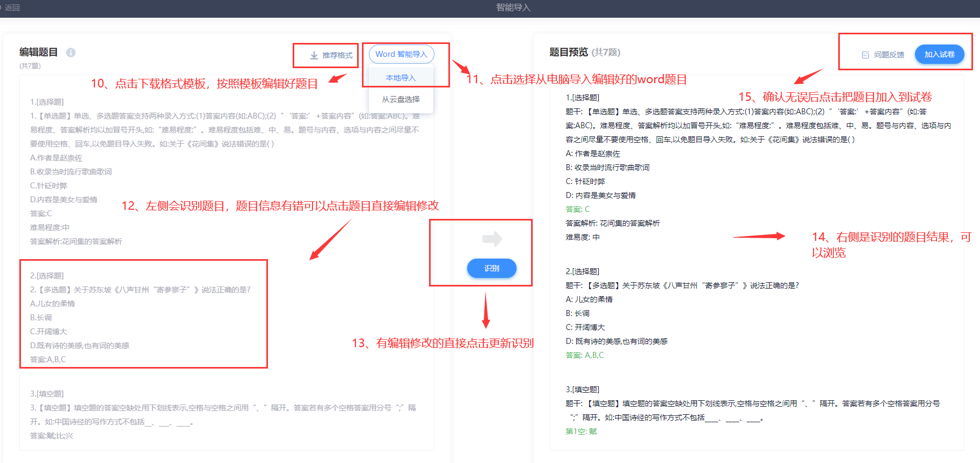
Task: Click the editor's 【填空题】 question paragraph
Action: [x=223, y=415]
